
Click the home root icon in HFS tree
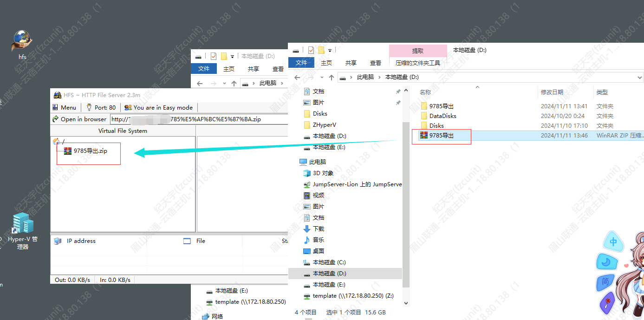tap(56, 141)
